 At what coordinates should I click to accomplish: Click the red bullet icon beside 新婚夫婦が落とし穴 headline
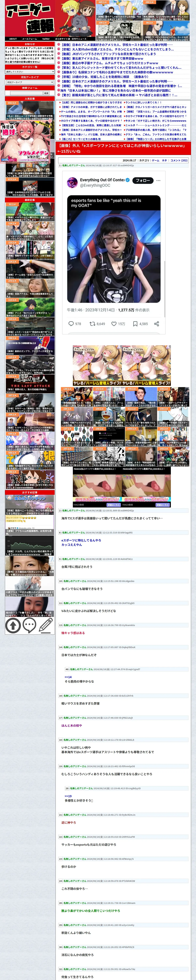pos(59,95)
